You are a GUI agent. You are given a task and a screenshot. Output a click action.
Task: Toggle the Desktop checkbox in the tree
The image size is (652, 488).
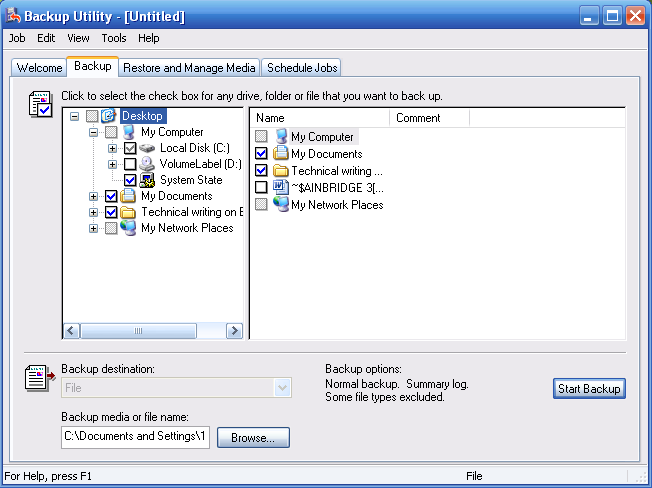click(92, 116)
